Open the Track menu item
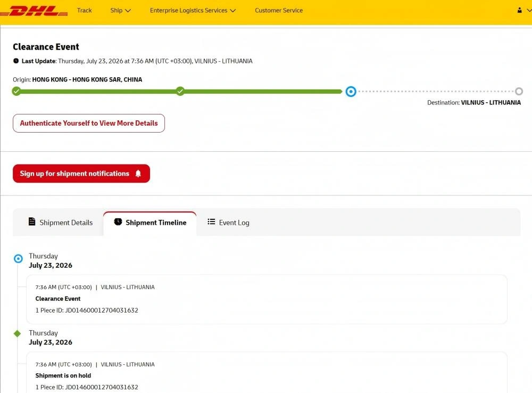Viewport: 532px width, 393px height. click(x=84, y=11)
